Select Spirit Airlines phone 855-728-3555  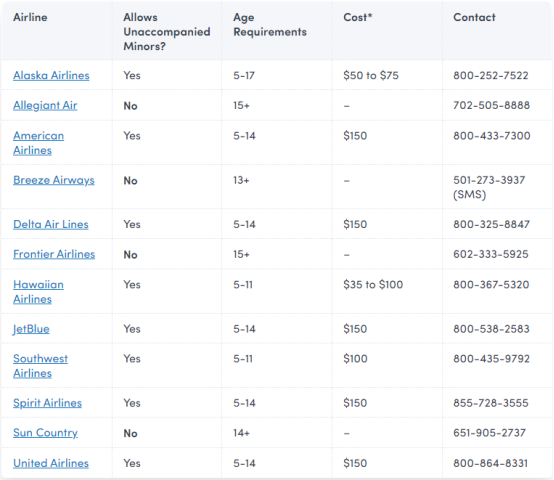491,403
